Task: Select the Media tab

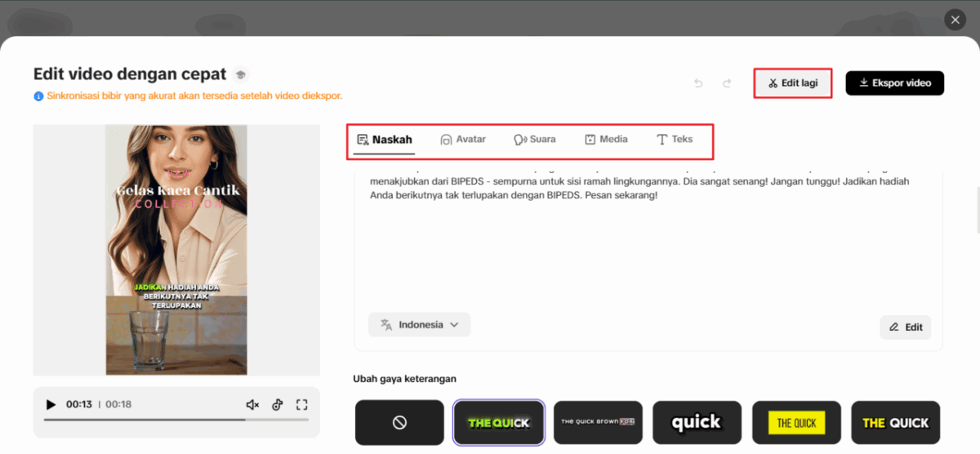Action: tap(606, 140)
